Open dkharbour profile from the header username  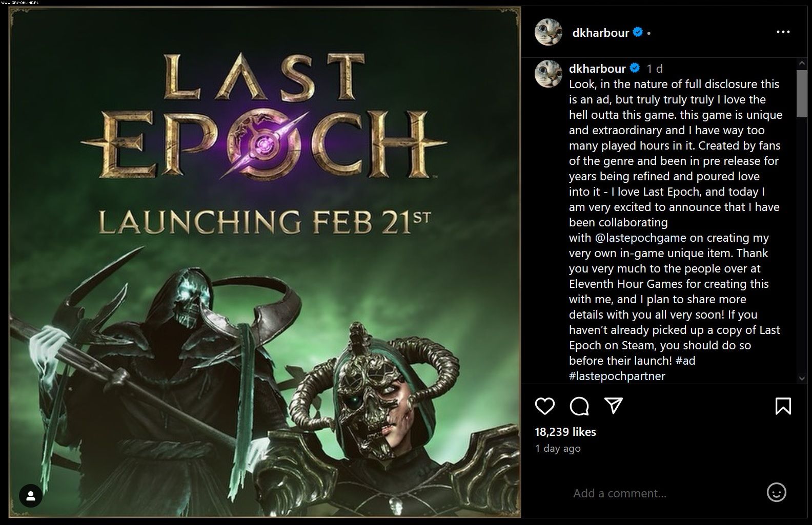(x=600, y=33)
